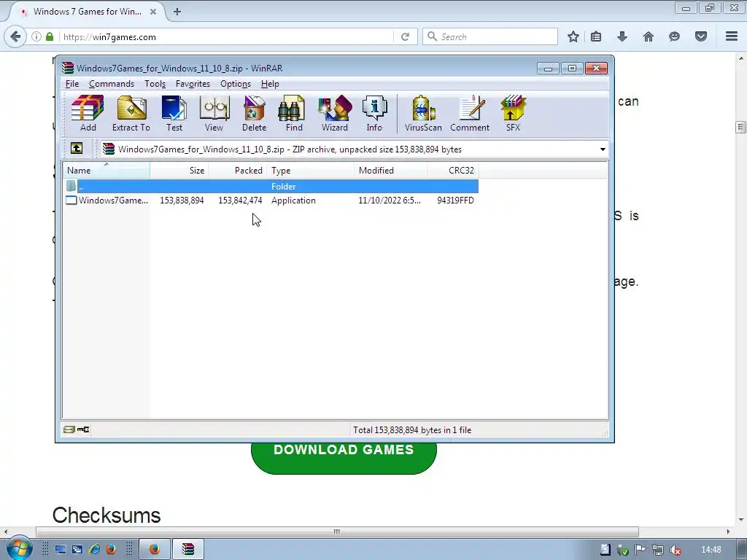This screenshot has height=560, width=747.
Task: Click the Pocket icon in Firefox toolbar
Action: pyautogui.click(x=701, y=36)
